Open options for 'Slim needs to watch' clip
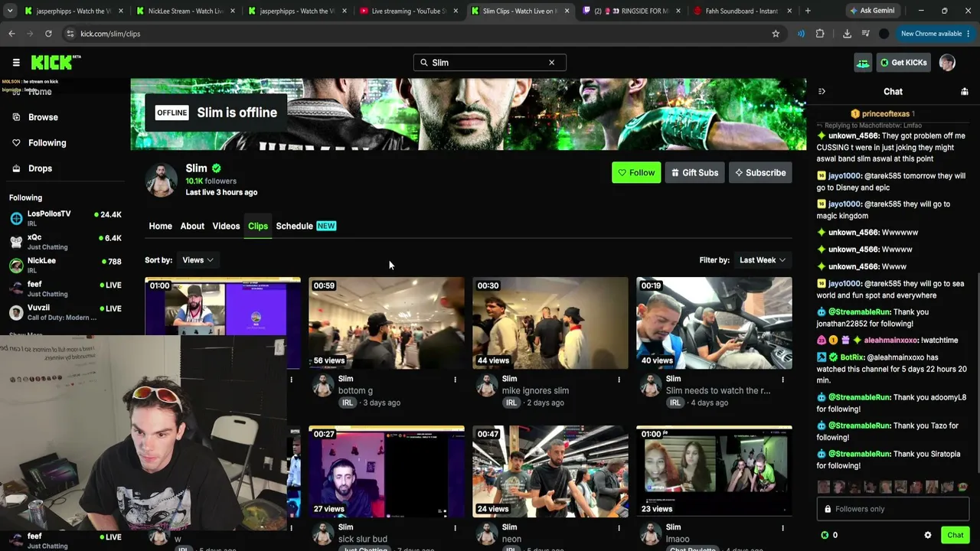The image size is (980, 551). click(782, 380)
